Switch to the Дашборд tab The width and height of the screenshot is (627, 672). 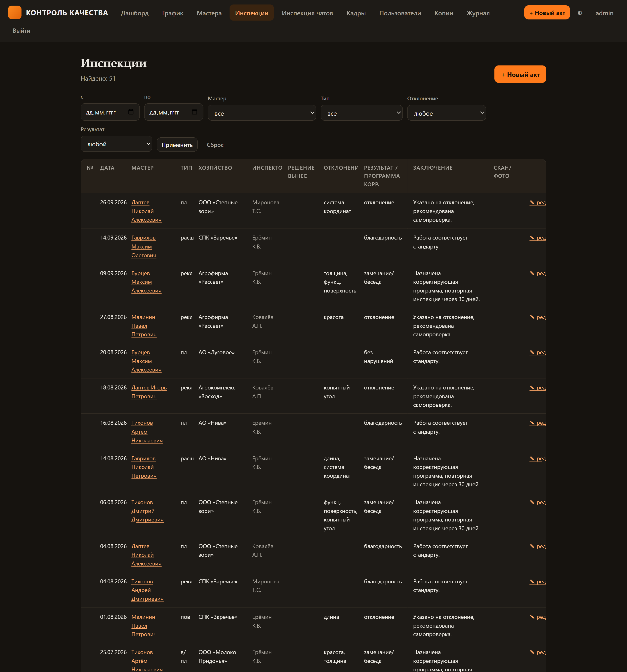point(135,13)
